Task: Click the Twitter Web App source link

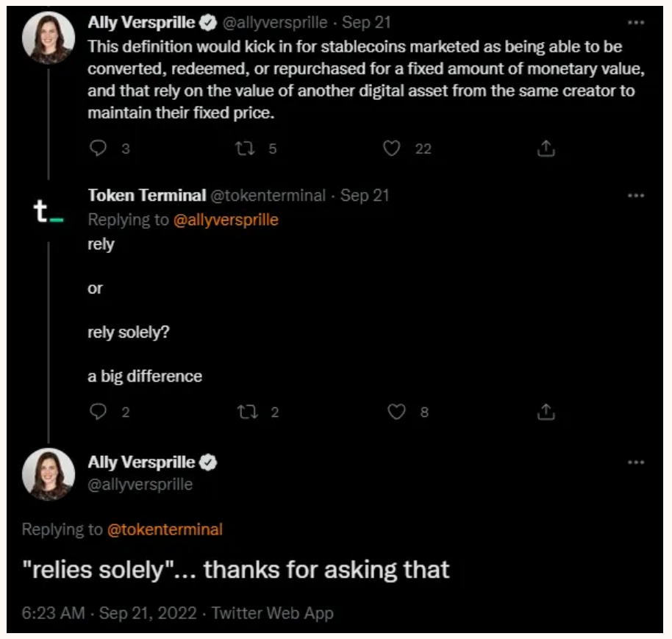Action: 273,613
